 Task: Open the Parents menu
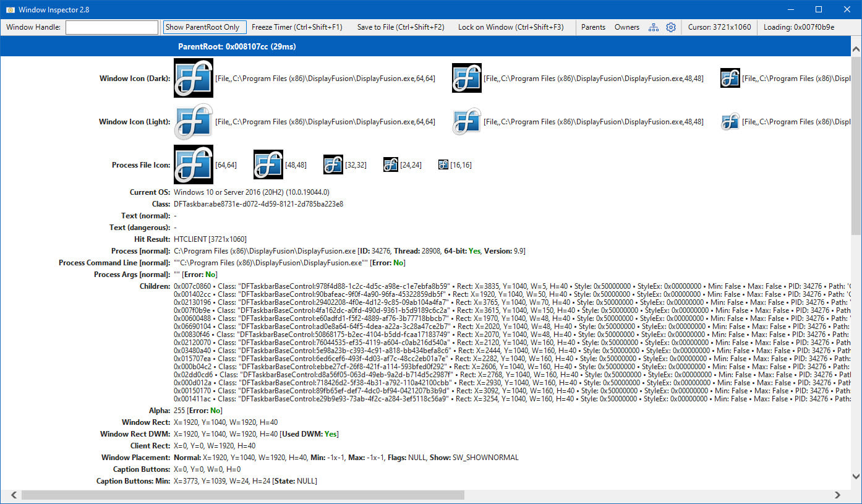(x=593, y=27)
